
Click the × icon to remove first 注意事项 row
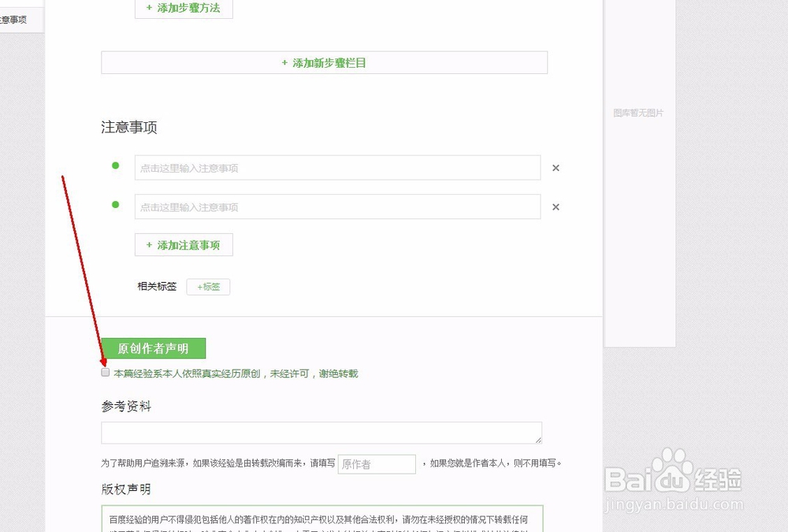point(556,168)
